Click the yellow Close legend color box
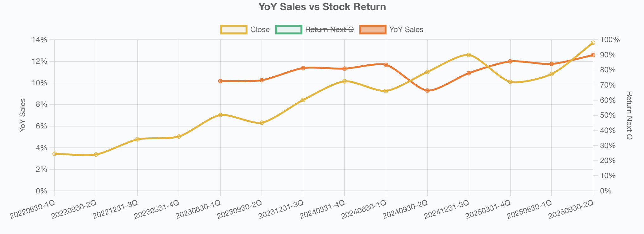This screenshot has height=234, width=644. (x=234, y=29)
